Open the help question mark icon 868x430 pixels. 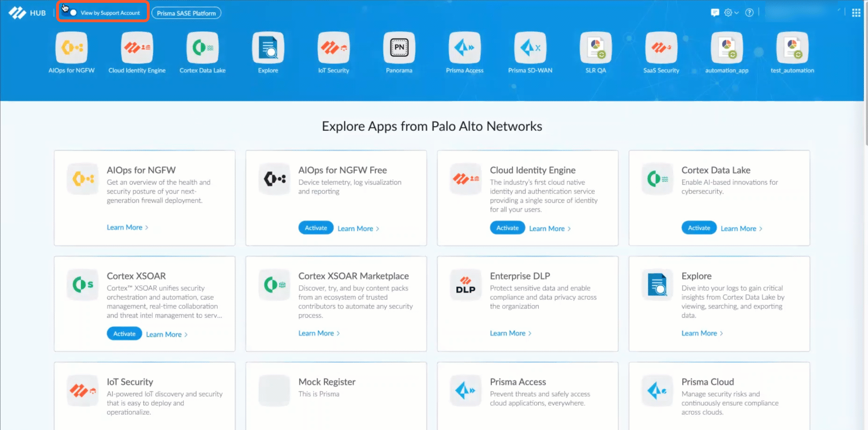pos(749,13)
